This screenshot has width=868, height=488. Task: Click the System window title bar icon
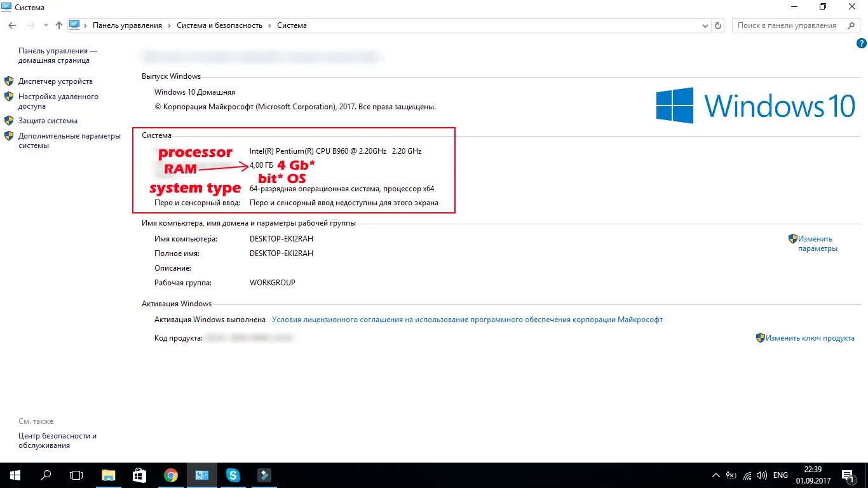click(8, 7)
